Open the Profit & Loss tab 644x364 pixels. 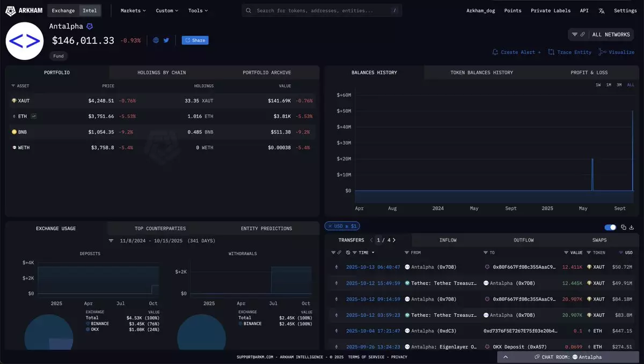(x=589, y=72)
